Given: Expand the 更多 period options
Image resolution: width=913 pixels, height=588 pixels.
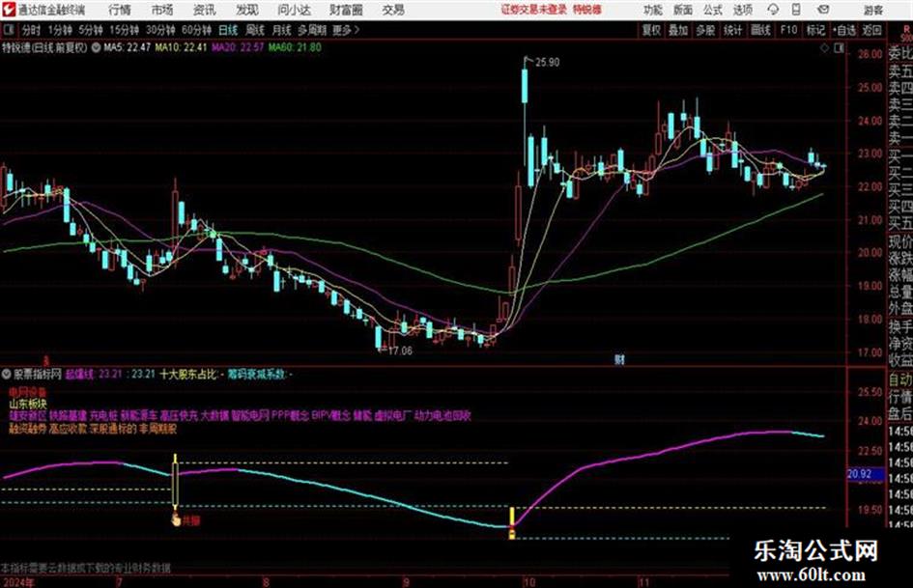Looking at the screenshot, I should pyautogui.click(x=346, y=30).
